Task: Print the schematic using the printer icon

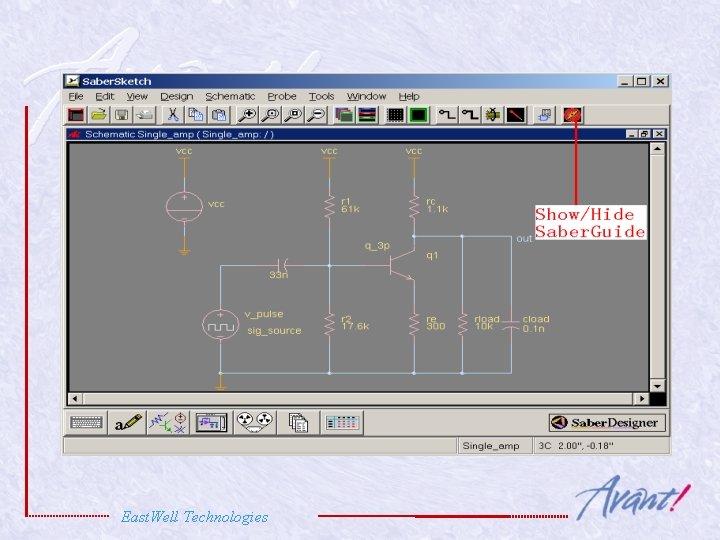Action: pyautogui.click(x=145, y=115)
